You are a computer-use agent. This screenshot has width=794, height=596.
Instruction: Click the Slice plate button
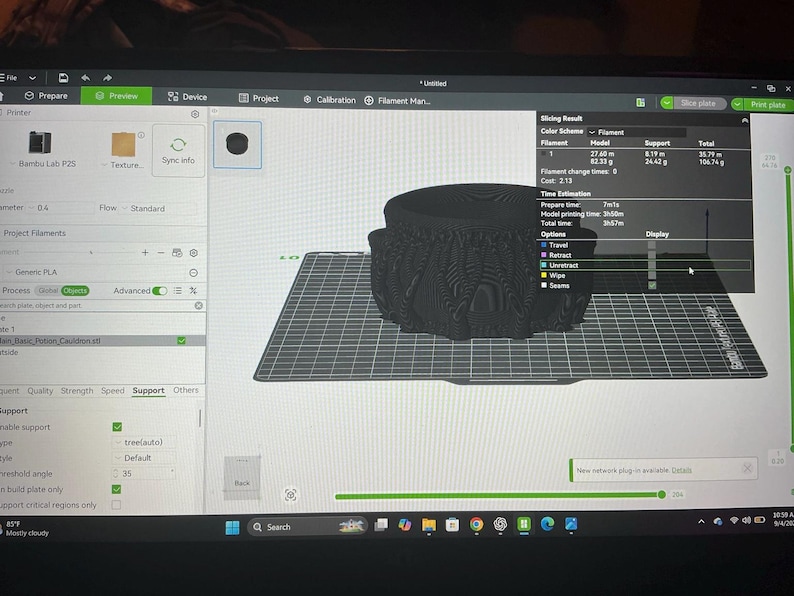click(x=698, y=103)
